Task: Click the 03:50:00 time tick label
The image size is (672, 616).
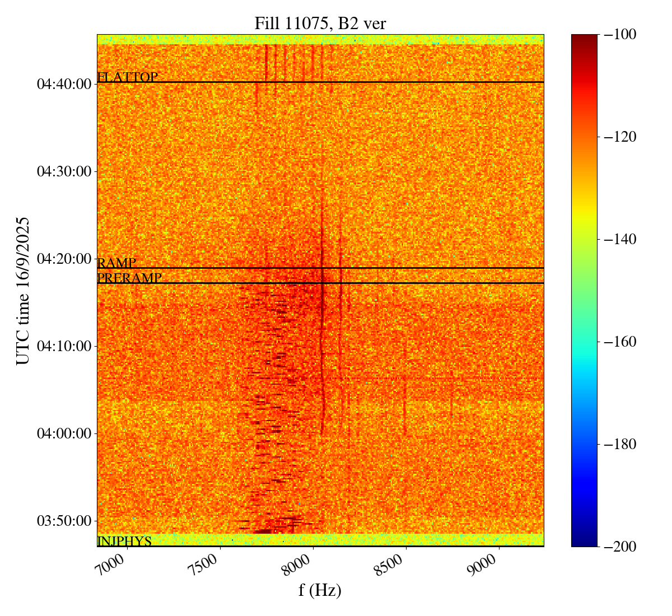Action: point(64,521)
